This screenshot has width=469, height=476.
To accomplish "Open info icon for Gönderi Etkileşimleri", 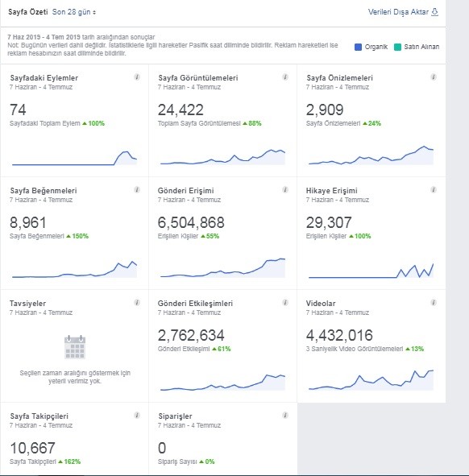I will [x=285, y=303].
